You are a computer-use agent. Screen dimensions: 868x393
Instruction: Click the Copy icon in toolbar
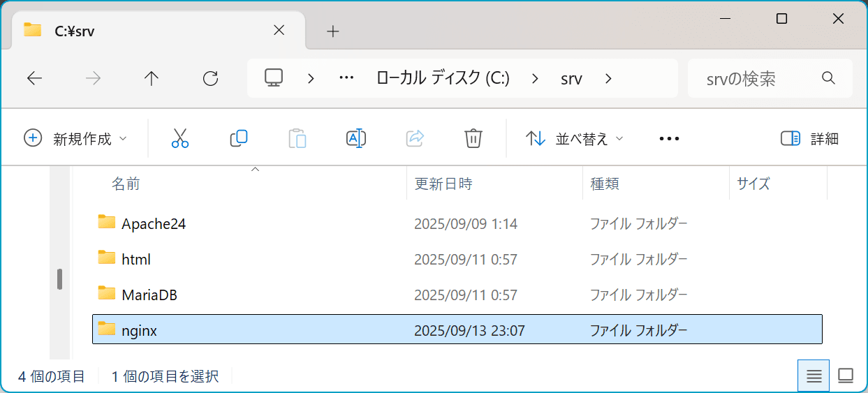click(239, 138)
